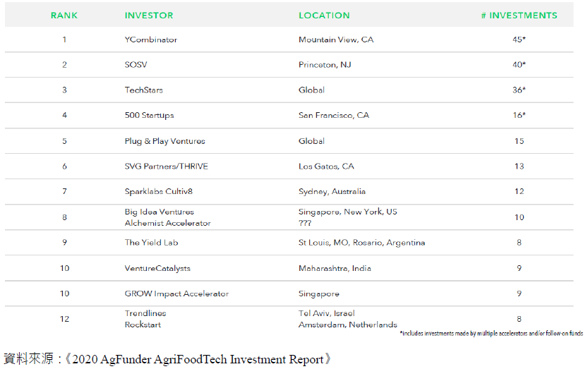Select the 36* investments value
Screen dimensions: 588x369
click(520, 90)
